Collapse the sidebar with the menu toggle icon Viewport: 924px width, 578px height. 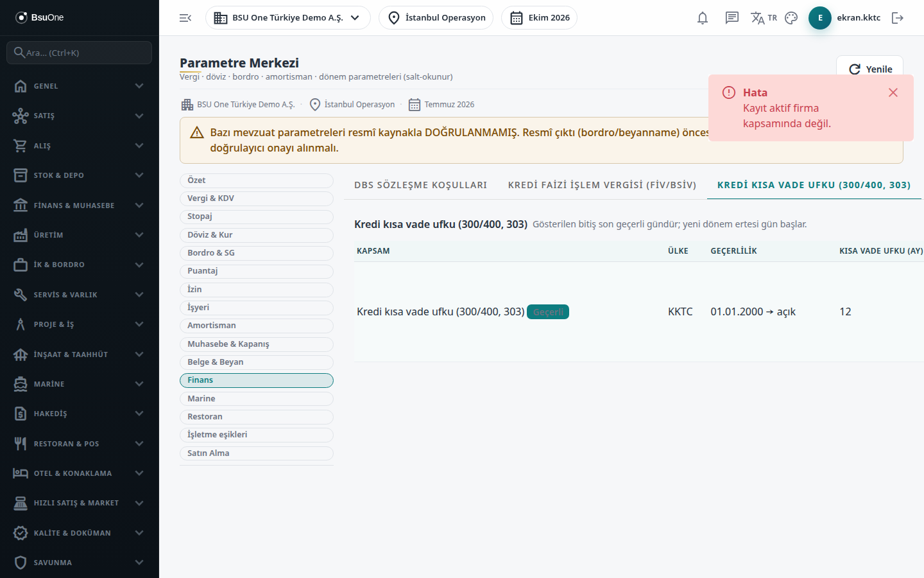[x=185, y=18]
